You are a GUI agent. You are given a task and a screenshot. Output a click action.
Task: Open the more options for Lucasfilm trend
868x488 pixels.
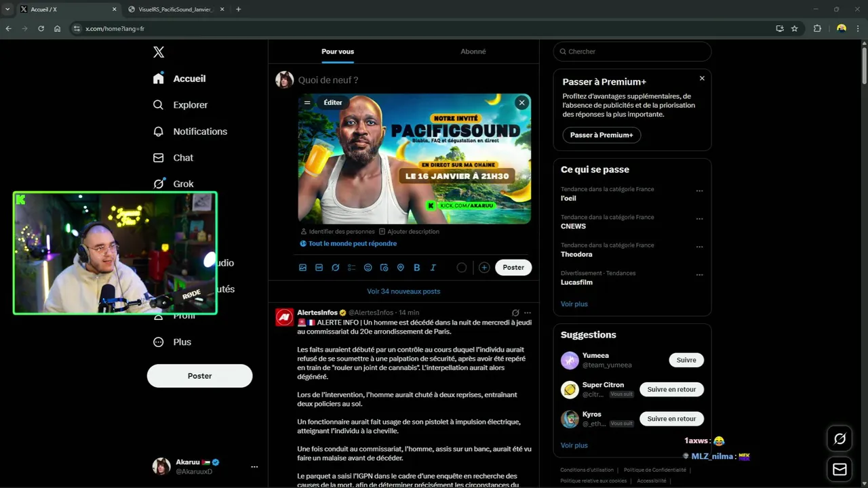point(700,274)
